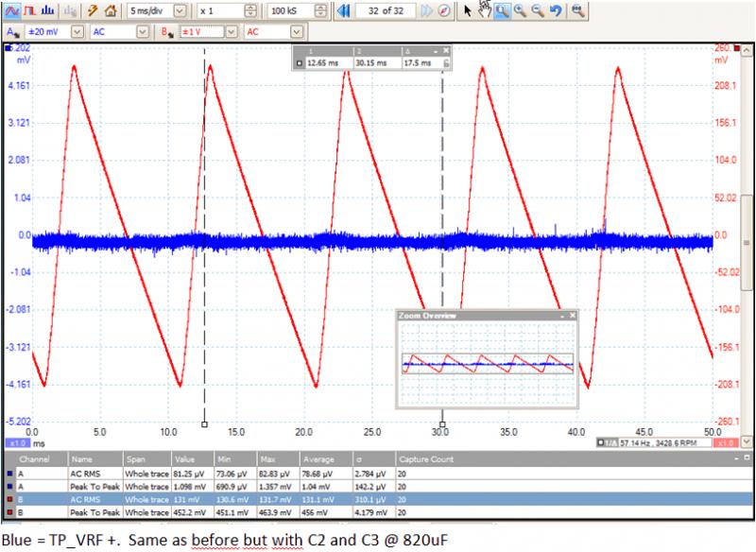The image size is (756, 552).
Task: Select the arrow pointer tool
Action: point(467,10)
